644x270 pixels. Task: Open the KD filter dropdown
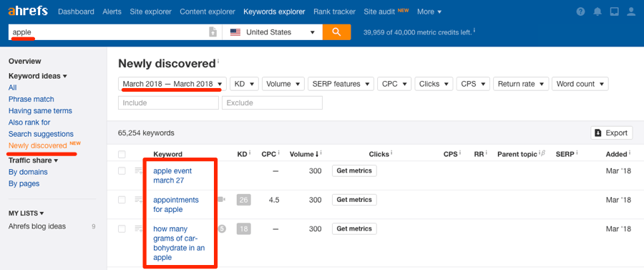pos(244,84)
